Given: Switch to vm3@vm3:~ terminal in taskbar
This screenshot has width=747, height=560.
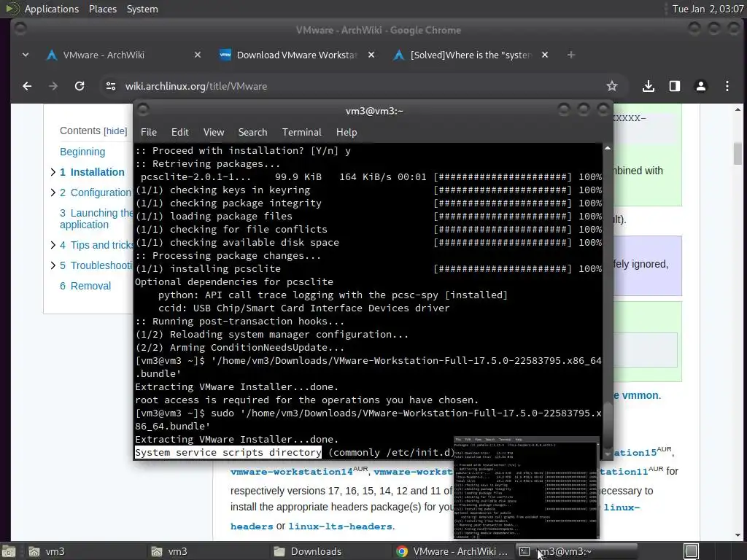Looking at the screenshot, I should [x=575, y=551].
